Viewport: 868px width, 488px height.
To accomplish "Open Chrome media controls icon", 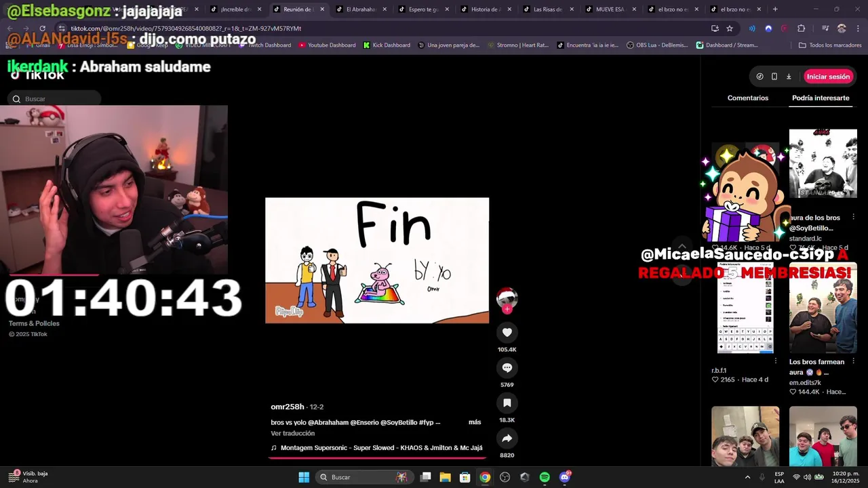I will 825,28.
